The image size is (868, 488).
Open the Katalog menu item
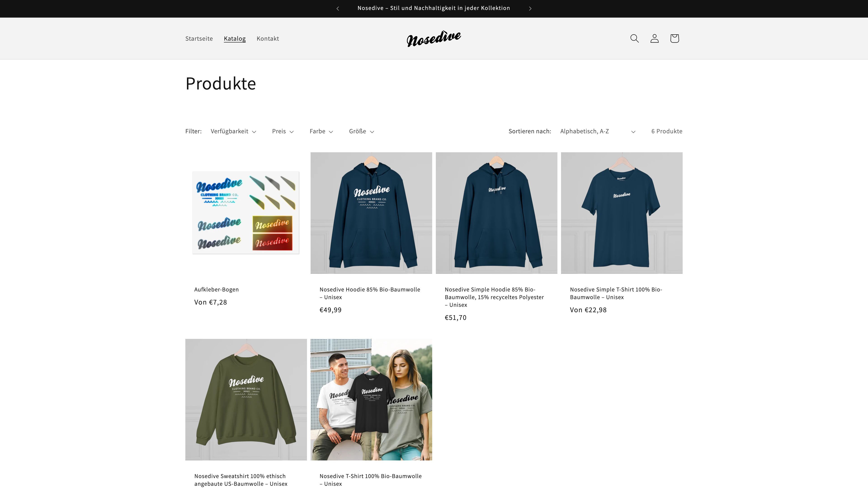[235, 39]
